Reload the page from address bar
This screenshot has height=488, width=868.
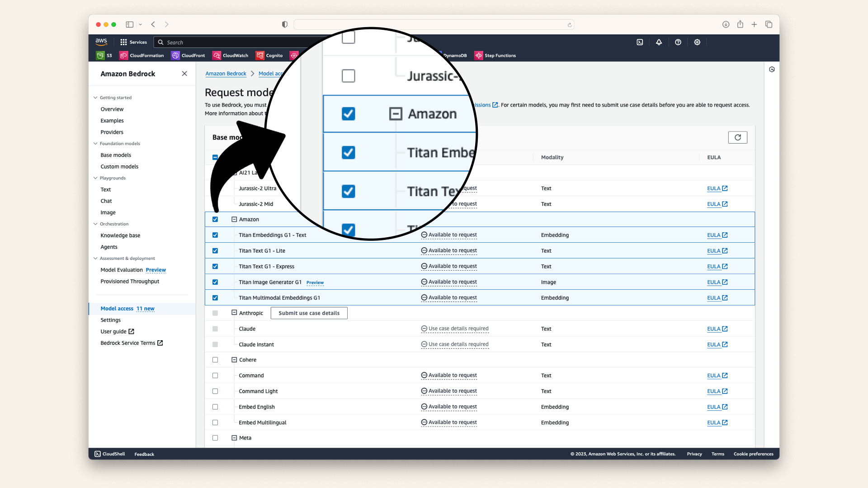click(x=570, y=25)
